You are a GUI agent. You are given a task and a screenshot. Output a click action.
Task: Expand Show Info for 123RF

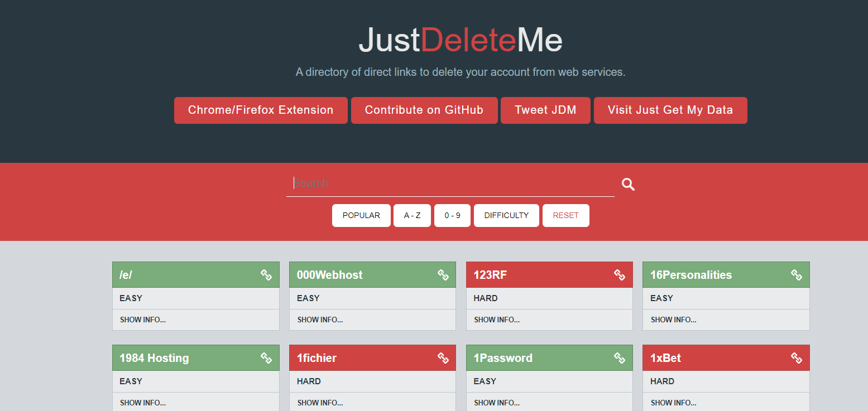497,320
